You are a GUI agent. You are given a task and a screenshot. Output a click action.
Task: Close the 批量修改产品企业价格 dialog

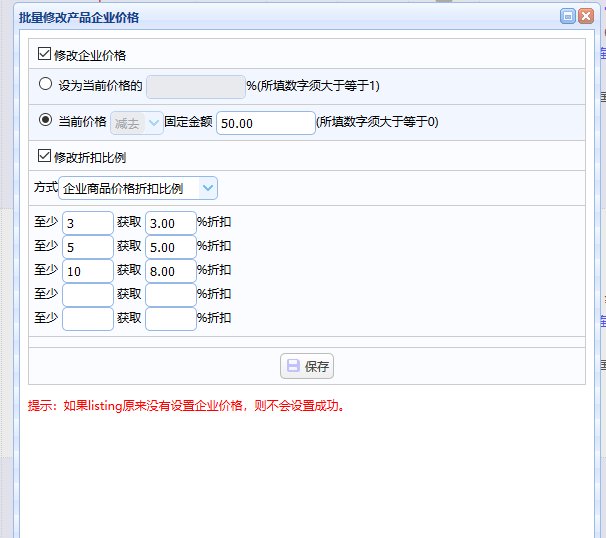[586, 16]
